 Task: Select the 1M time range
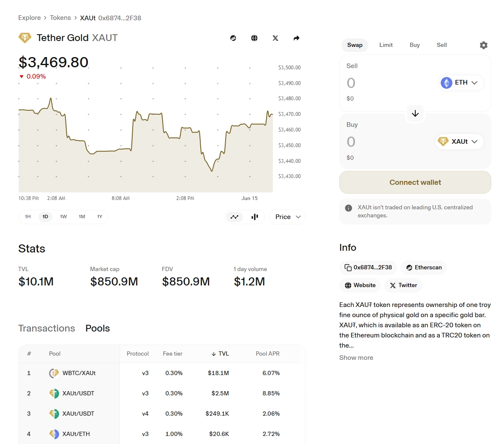[x=82, y=217]
